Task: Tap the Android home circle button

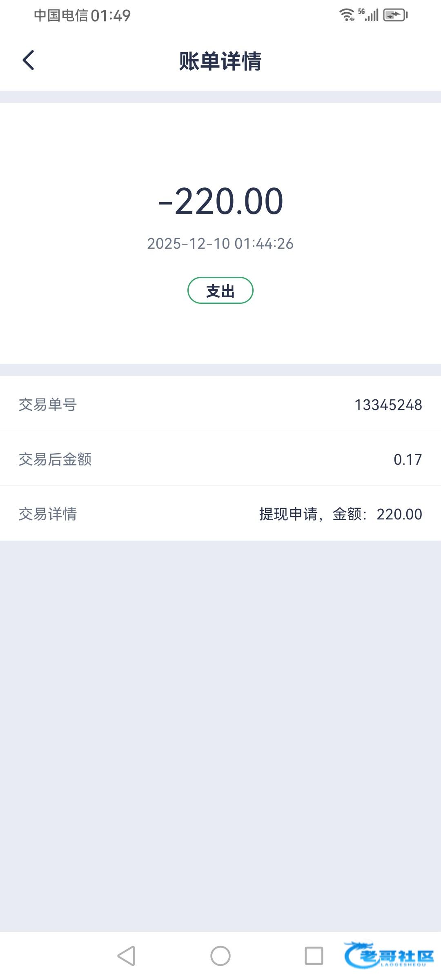Action: click(x=220, y=956)
